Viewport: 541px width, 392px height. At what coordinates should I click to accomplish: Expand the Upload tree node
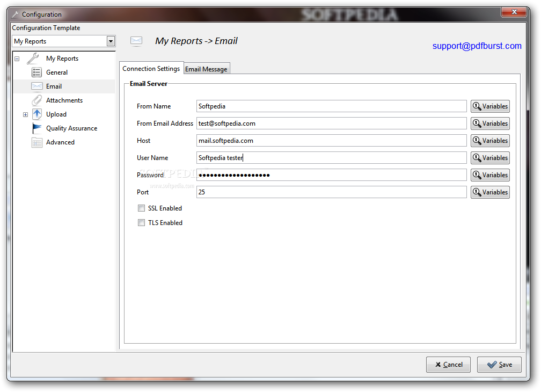[26, 114]
